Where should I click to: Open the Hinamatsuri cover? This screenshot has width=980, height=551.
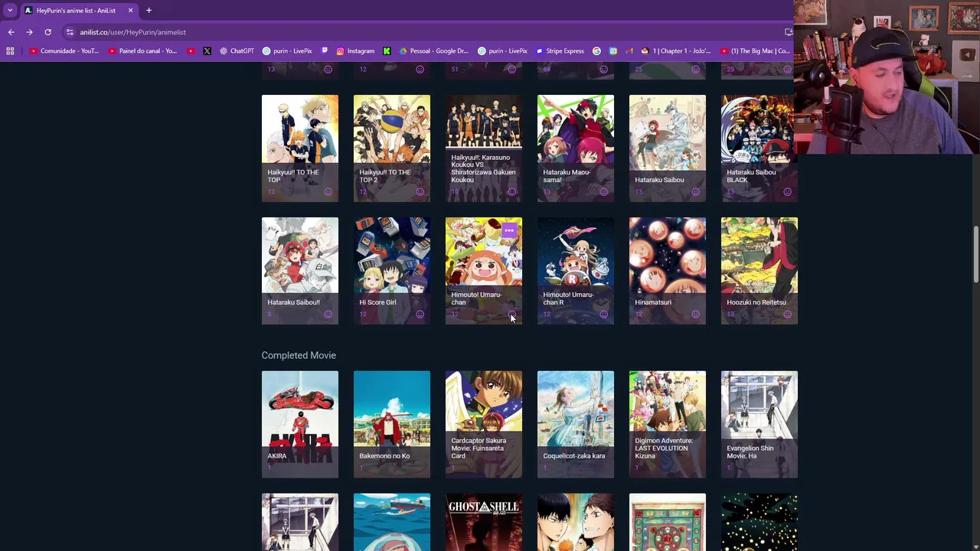coord(668,271)
